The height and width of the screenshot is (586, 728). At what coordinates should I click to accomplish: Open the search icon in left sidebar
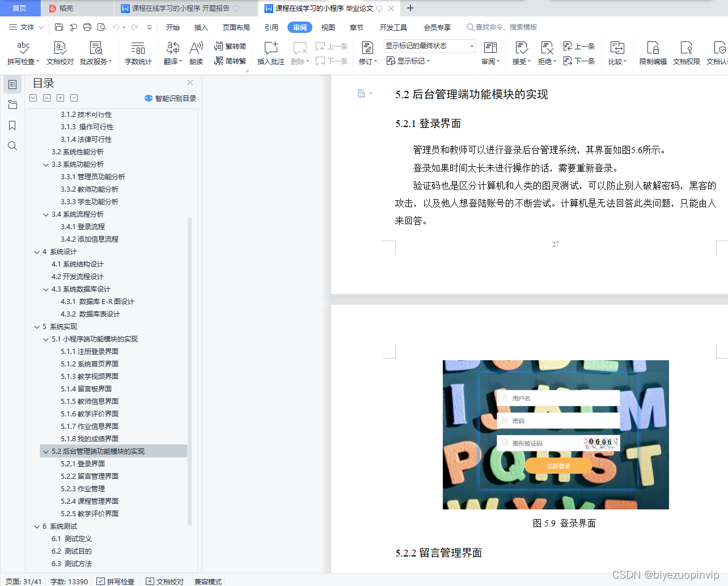[12, 146]
